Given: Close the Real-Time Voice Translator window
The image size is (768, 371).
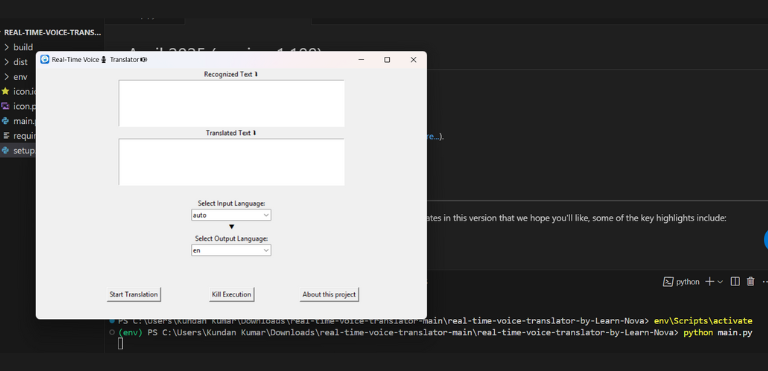Looking at the screenshot, I should click(413, 60).
